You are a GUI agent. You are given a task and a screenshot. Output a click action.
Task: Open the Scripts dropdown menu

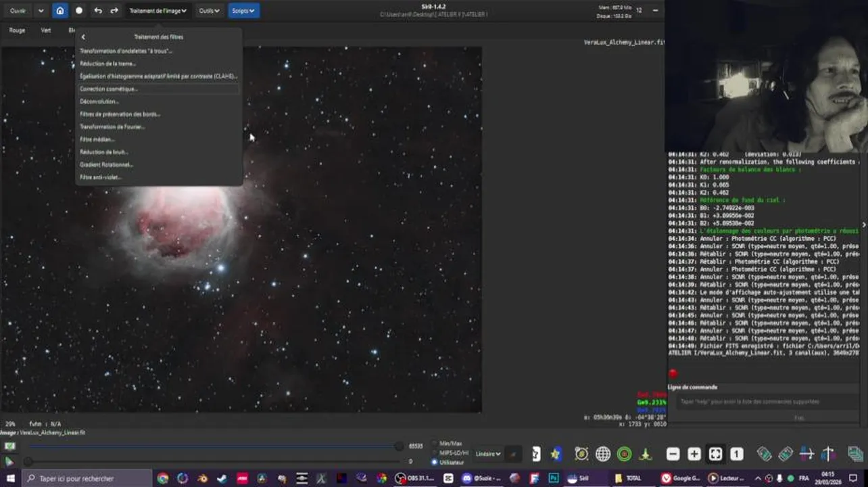click(x=243, y=10)
